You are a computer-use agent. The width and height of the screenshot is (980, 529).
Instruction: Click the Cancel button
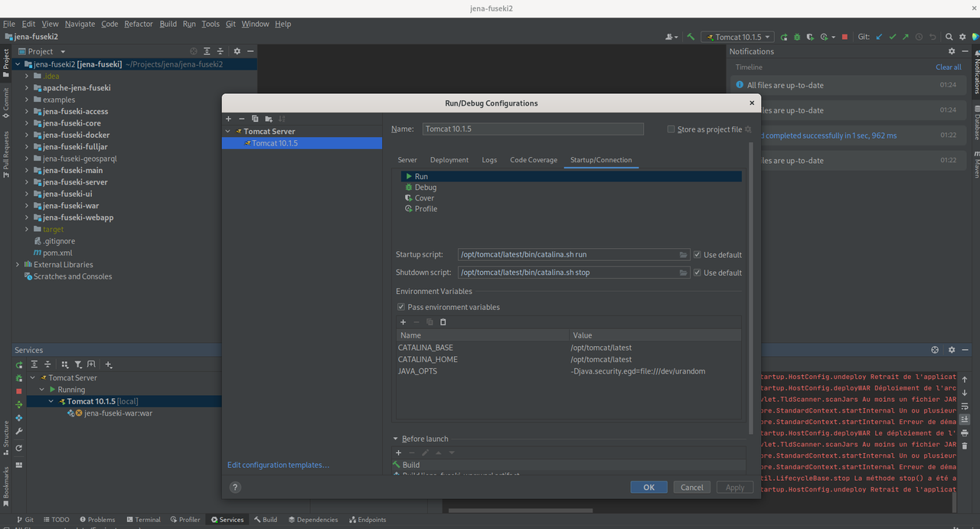click(691, 488)
